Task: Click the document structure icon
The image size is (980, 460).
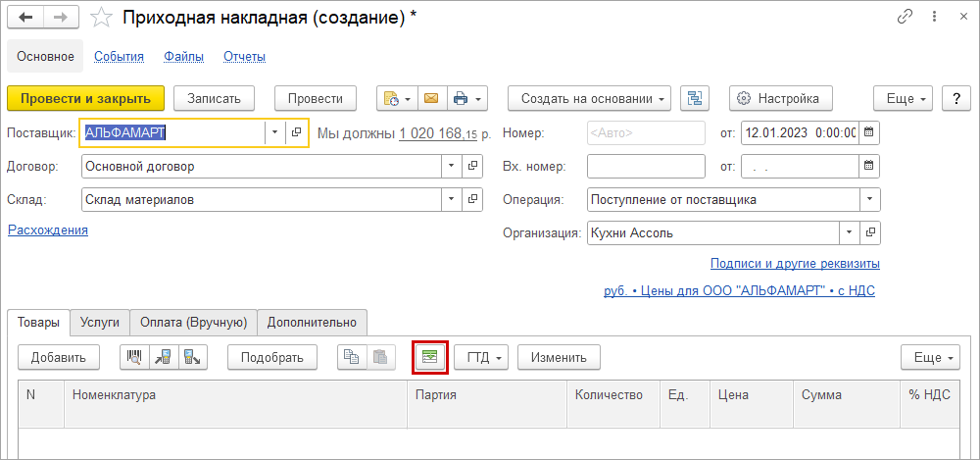Action: [x=694, y=98]
